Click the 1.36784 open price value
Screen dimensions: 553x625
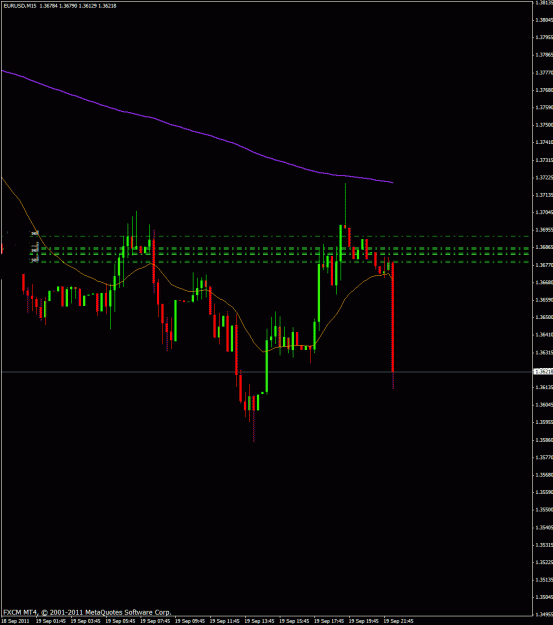pyautogui.click(x=48, y=6)
